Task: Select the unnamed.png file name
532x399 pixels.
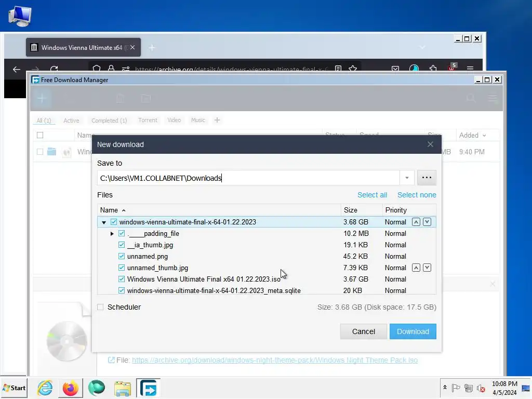Action: (x=148, y=257)
